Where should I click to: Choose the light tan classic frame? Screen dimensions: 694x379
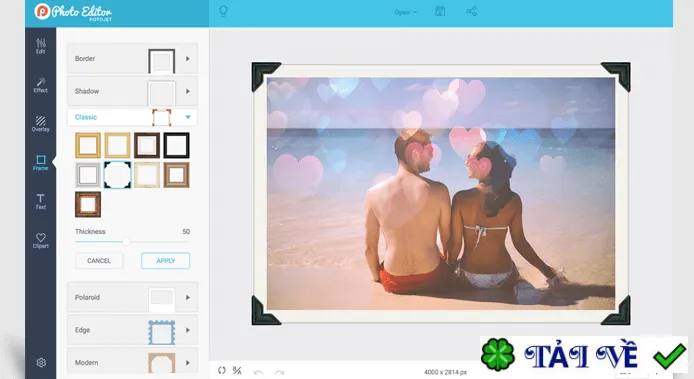click(x=117, y=145)
